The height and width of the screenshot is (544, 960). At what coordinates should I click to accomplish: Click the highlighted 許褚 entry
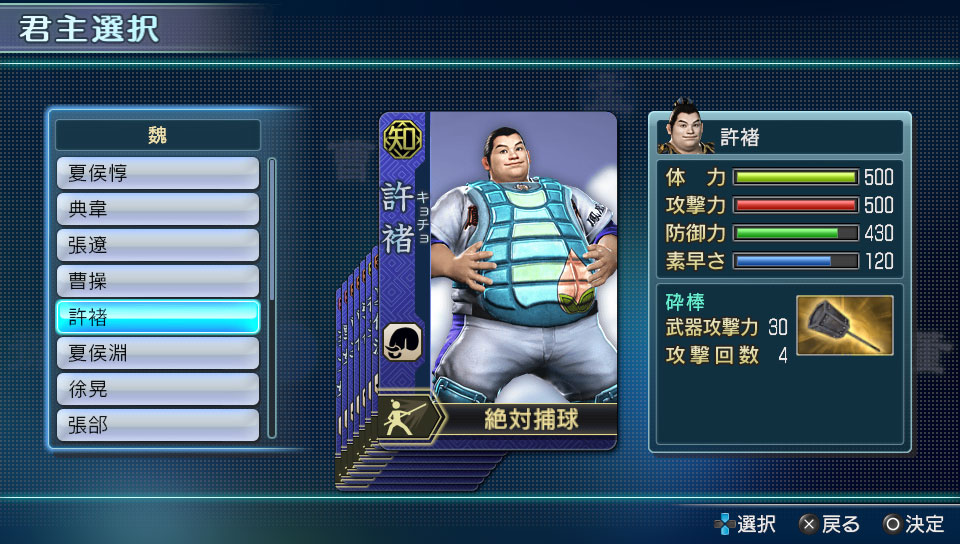point(158,317)
